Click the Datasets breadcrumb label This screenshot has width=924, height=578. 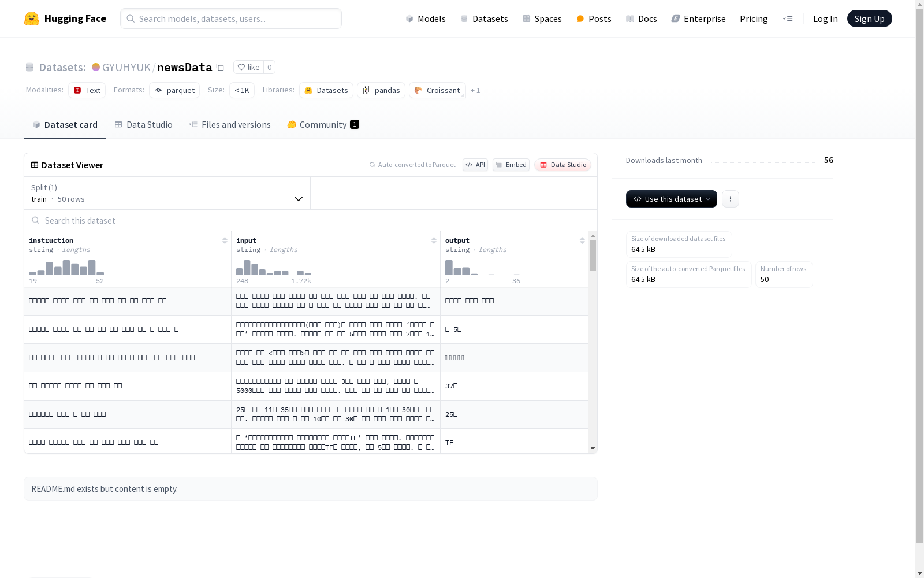(x=62, y=67)
